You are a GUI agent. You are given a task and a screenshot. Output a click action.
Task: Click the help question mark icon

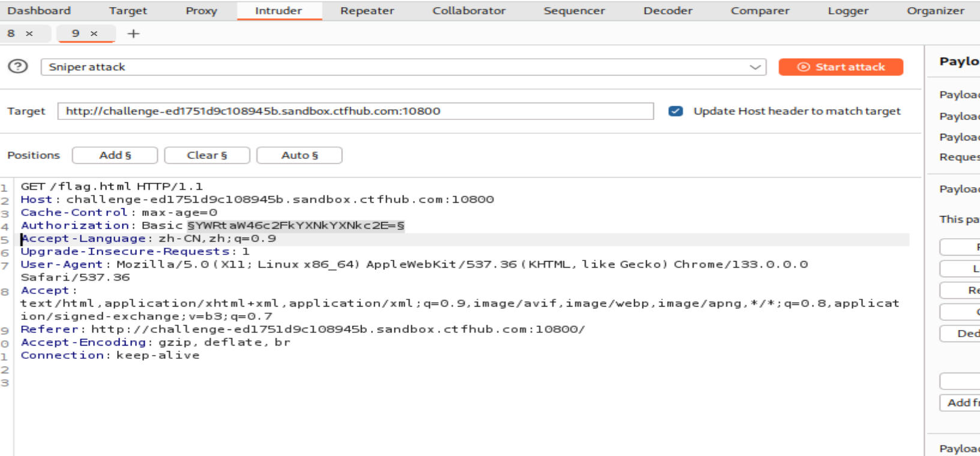tap(18, 67)
